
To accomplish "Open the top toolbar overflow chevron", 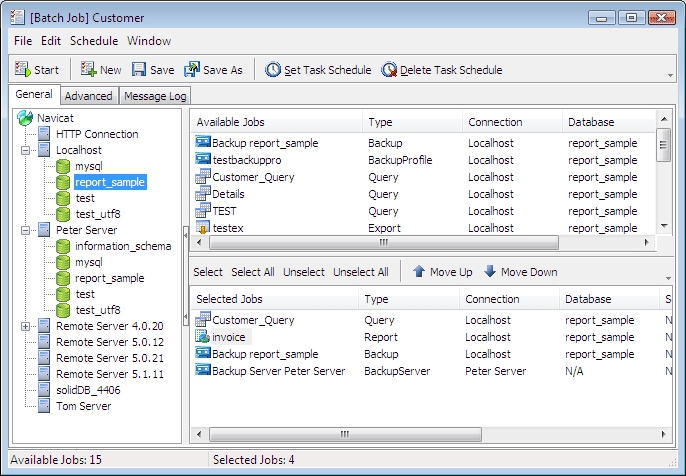I will tap(670, 75).
